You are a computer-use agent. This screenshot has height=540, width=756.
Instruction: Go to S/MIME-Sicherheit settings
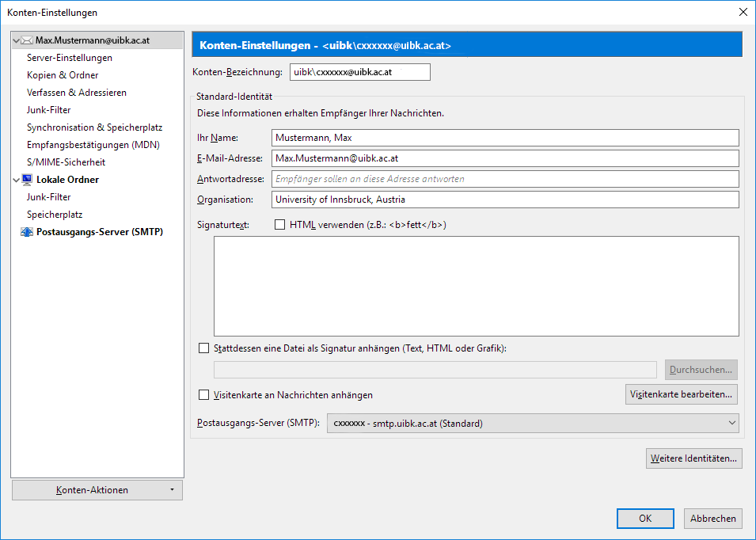click(x=66, y=162)
